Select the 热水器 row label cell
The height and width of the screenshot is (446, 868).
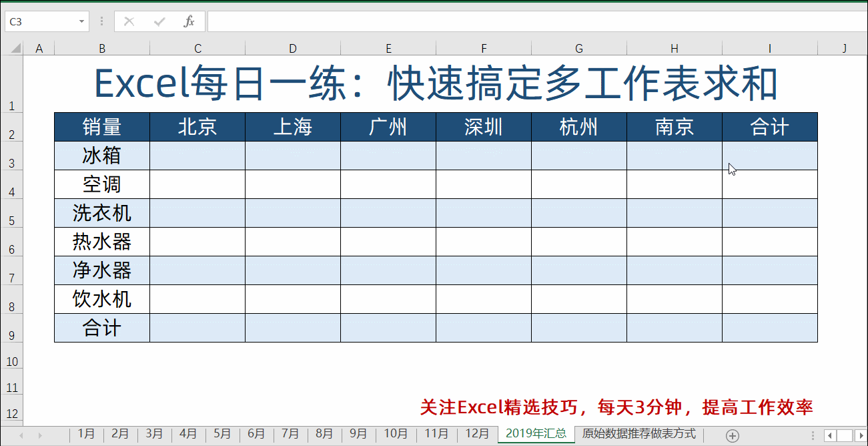click(102, 242)
